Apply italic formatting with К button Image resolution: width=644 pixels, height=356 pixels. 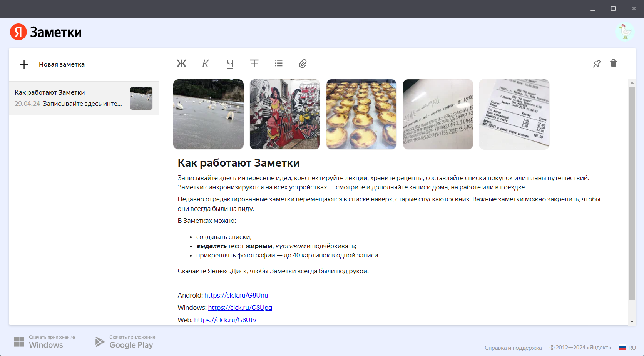[206, 64]
